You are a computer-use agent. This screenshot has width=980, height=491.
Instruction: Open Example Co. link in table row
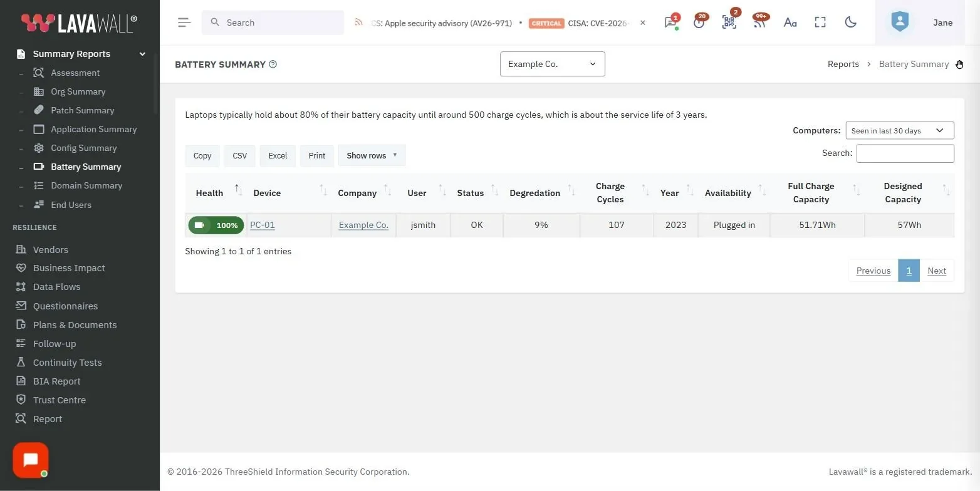point(363,225)
